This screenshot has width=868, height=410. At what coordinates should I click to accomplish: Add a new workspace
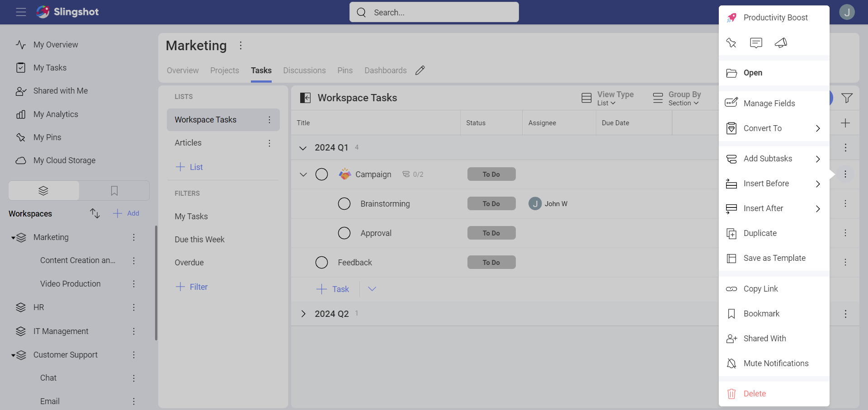point(126,213)
